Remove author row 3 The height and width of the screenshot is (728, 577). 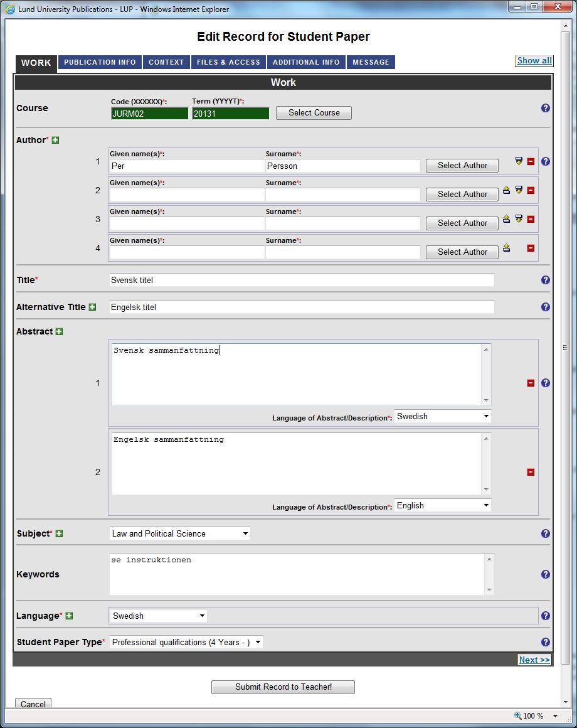click(x=531, y=219)
